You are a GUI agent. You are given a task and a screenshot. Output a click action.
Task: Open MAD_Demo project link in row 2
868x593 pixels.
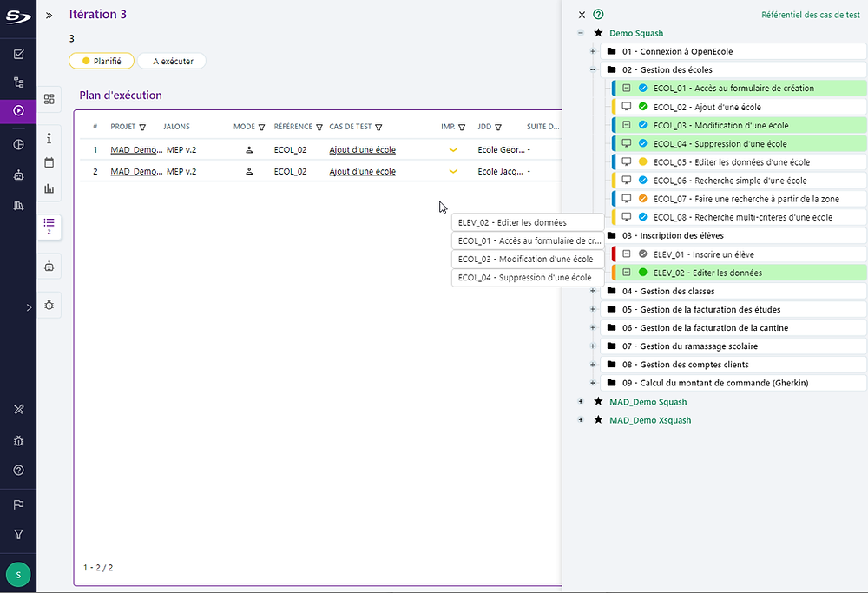point(136,171)
